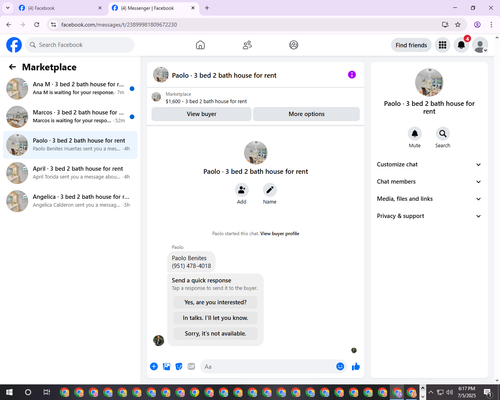Click the Find friends button
Screen dimensions: 500x400
pyautogui.click(x=411, y=45)
